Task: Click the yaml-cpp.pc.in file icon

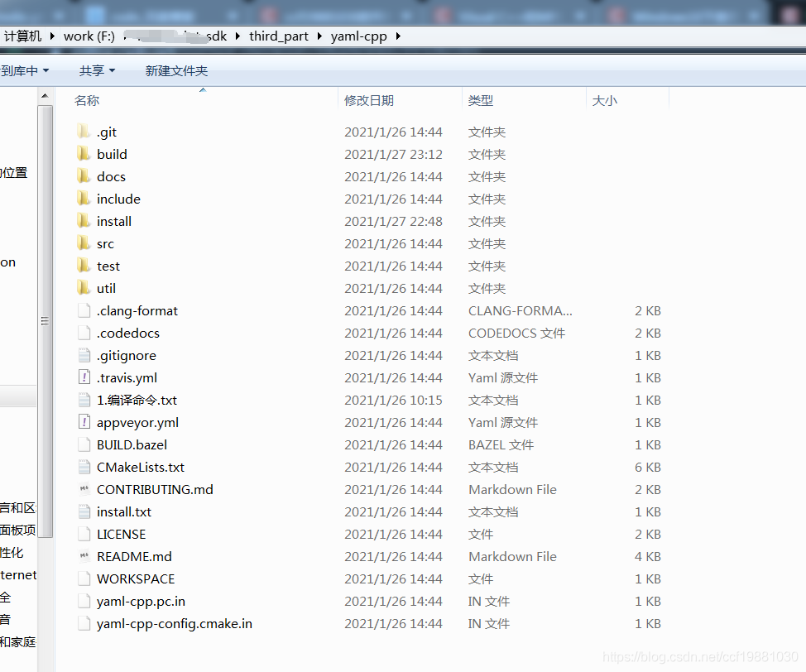Action: [84, 601]
